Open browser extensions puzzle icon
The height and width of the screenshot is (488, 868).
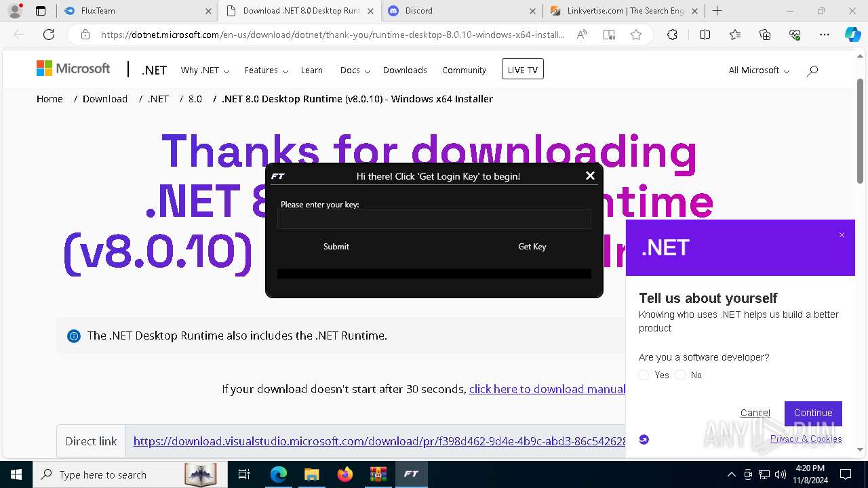[x=672, y=35]
